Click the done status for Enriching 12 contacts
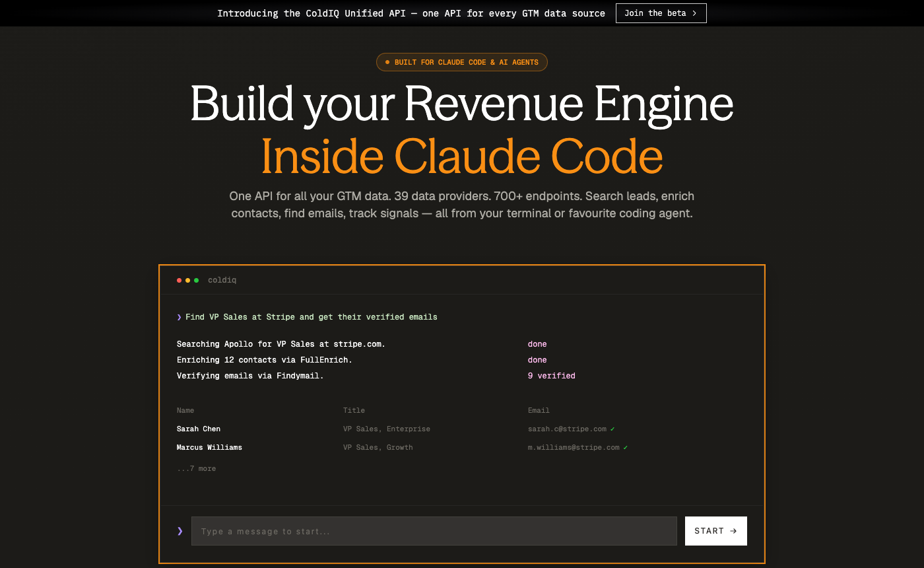Image resolution: width=924 pixels, height=568 pixels. [x=537, y=360]
